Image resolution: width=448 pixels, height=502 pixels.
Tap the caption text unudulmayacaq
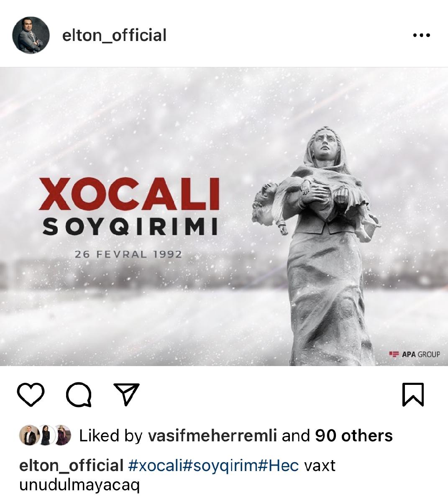(x=79, y=485)
